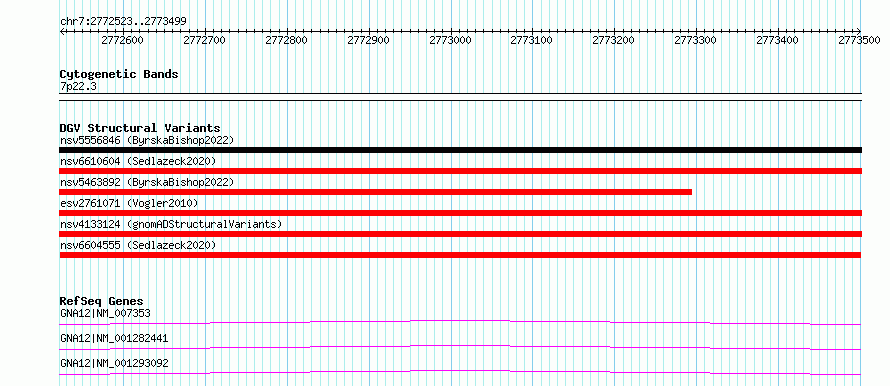Screen dimensions: 890x386
Task: Click ruler position 2772800
Action: point(287,40)
